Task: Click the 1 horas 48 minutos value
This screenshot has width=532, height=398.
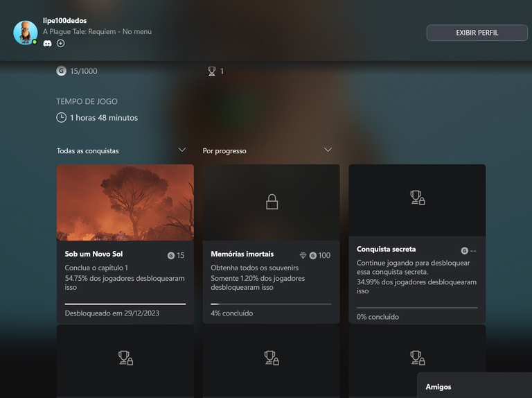Action: (104, 118)
